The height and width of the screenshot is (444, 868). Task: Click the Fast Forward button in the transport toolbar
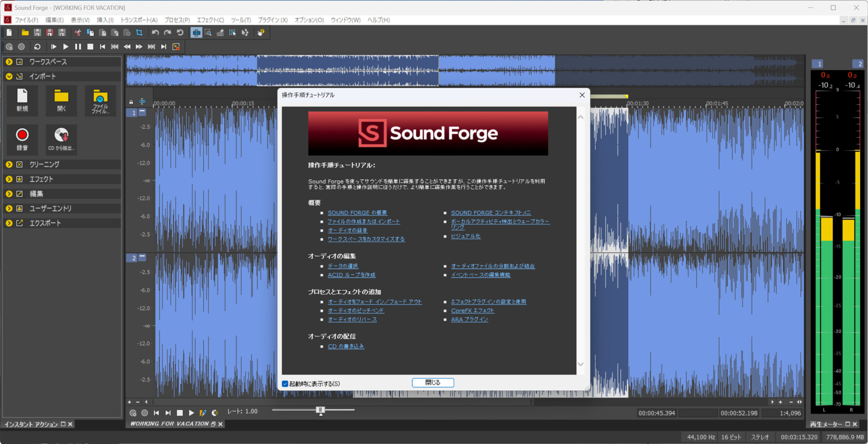pos(139,47)
